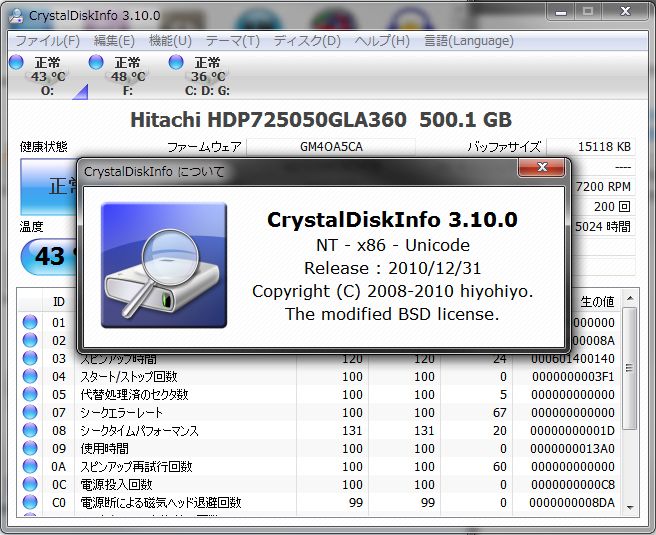Select the F: drive at 48 °C

pyautogui.click(x=128, y=76)
